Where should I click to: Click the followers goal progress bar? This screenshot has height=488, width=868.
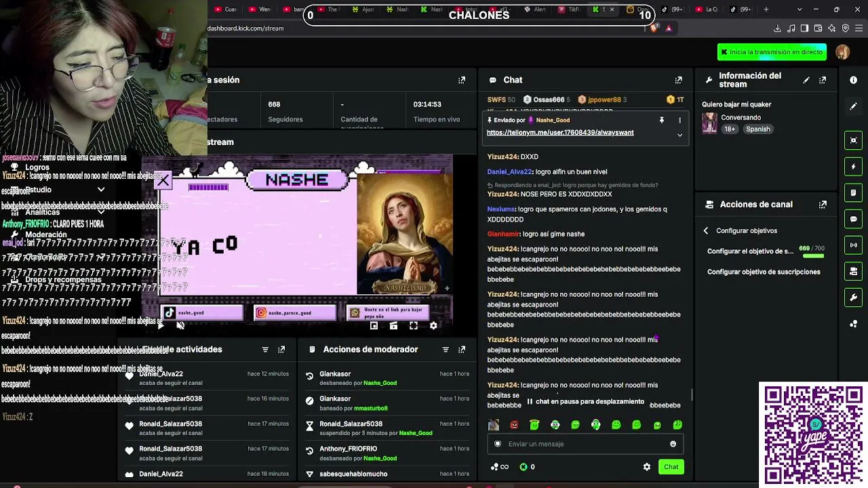[812, 256]
